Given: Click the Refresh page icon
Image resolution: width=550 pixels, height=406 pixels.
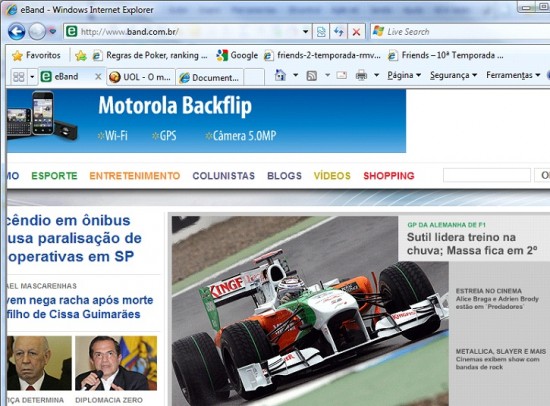Looking at the screenshot, I should 338,32.
